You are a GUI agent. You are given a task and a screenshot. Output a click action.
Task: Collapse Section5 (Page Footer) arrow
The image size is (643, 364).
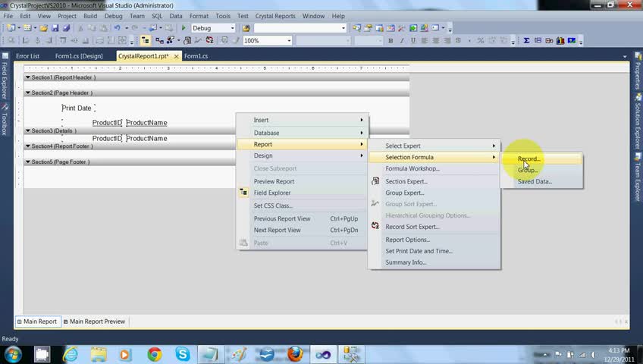point(27,162)
